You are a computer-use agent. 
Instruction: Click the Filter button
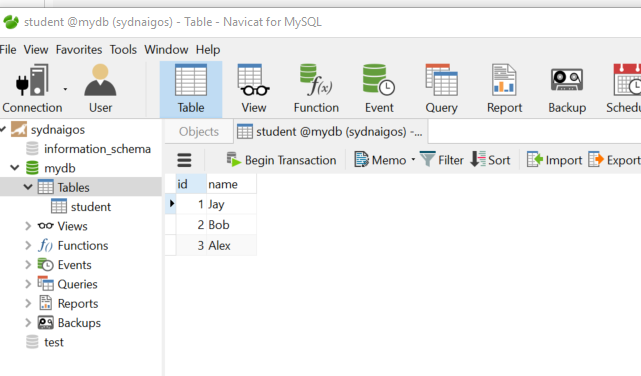(442, 160)
